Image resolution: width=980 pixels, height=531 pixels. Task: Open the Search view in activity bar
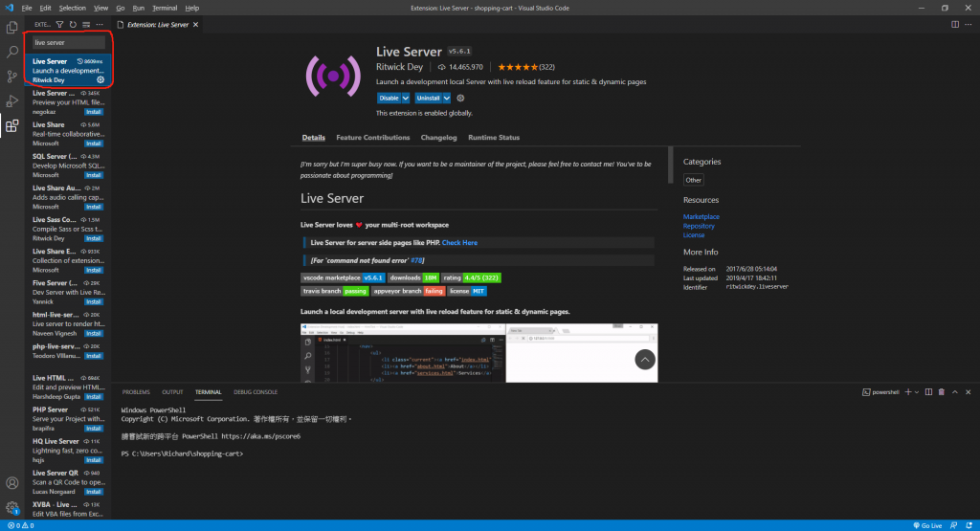11,52
